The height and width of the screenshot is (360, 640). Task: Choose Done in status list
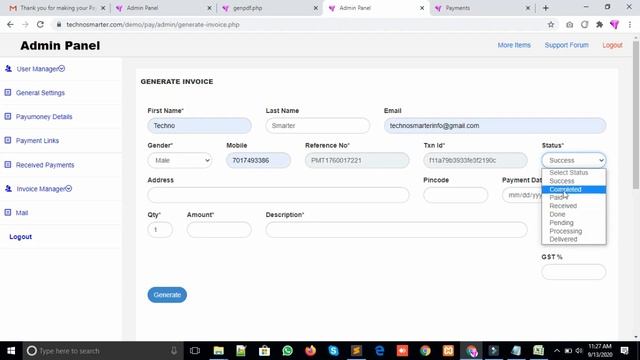click(x=573, y=214)
